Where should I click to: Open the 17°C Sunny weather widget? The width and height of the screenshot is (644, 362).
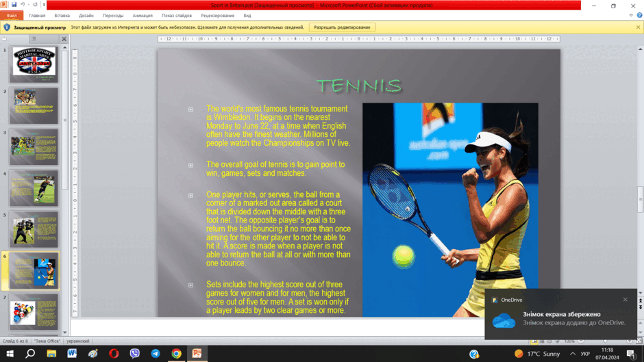[x=537, y=354]
